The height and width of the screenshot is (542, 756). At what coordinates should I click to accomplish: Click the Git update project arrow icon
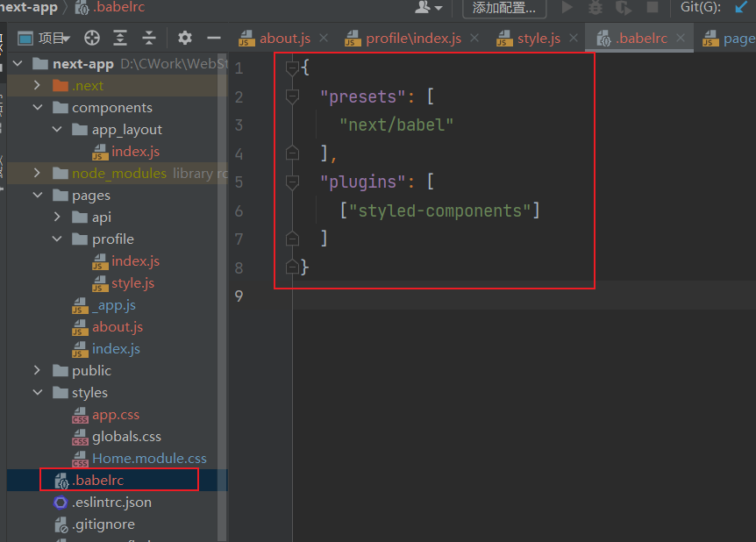click(741, 7)
